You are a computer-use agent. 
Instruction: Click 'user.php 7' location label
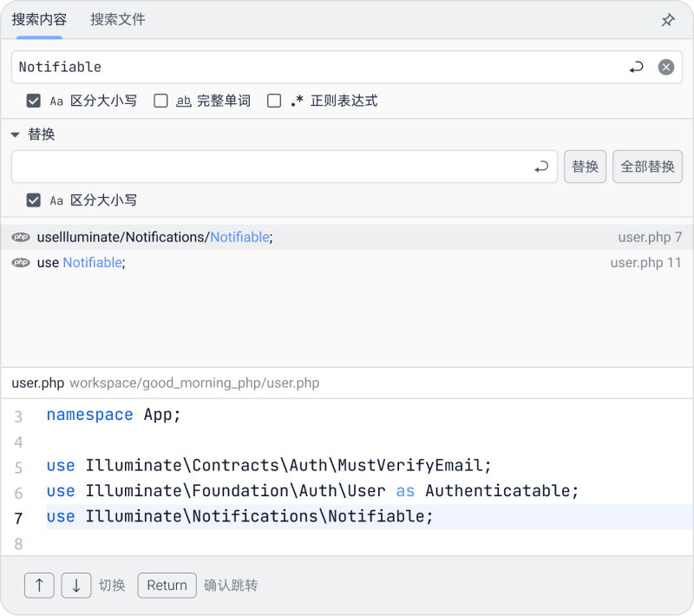tap(650, 238)
